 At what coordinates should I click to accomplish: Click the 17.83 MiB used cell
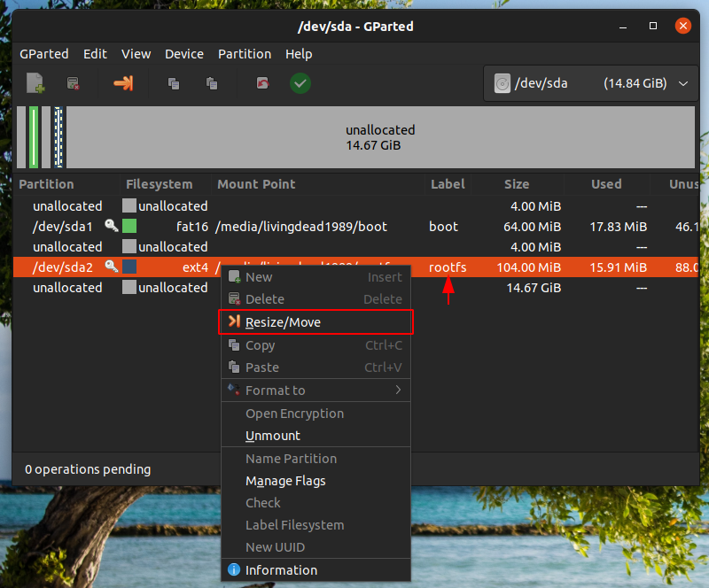click(x=618, y=227)
